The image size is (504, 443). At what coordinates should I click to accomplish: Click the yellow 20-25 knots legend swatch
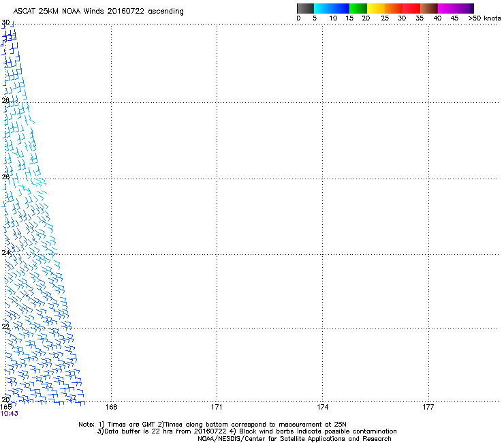tap(376, 8)
